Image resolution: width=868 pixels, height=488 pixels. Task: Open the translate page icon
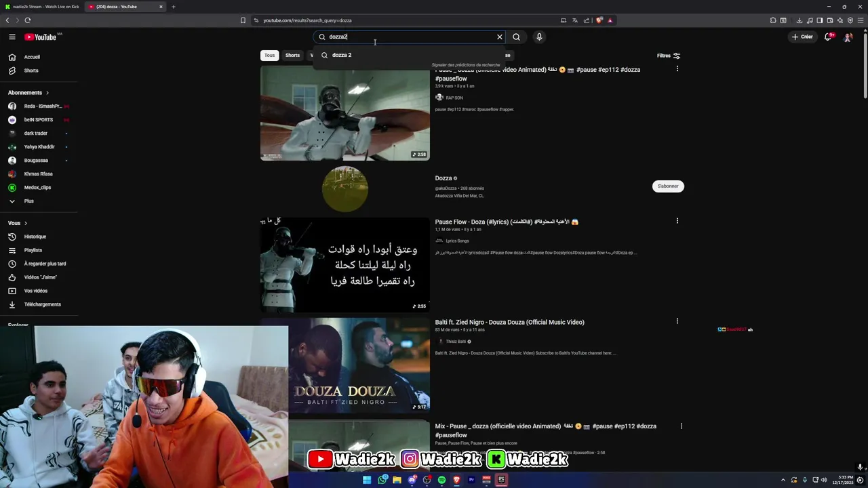tap(575, 20)
